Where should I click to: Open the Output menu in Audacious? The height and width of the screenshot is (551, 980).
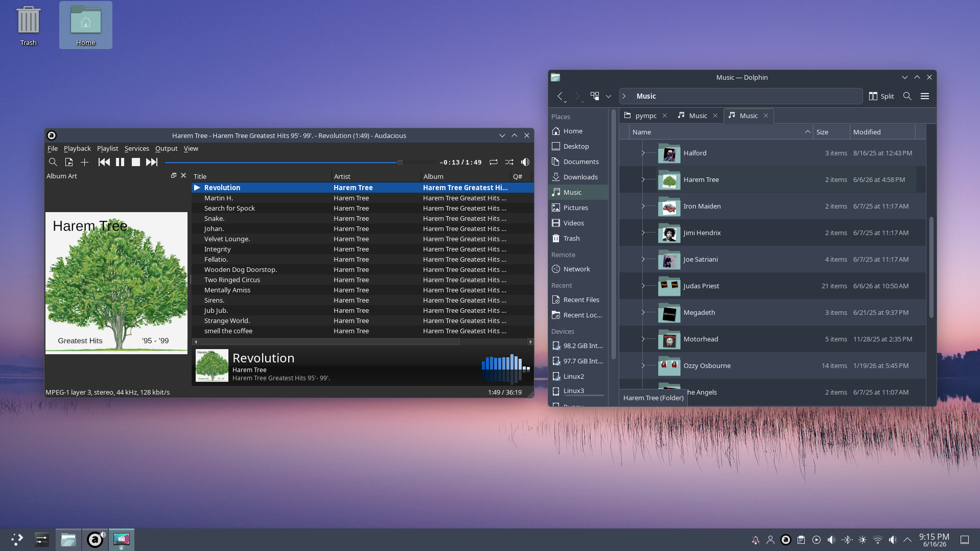167,148
